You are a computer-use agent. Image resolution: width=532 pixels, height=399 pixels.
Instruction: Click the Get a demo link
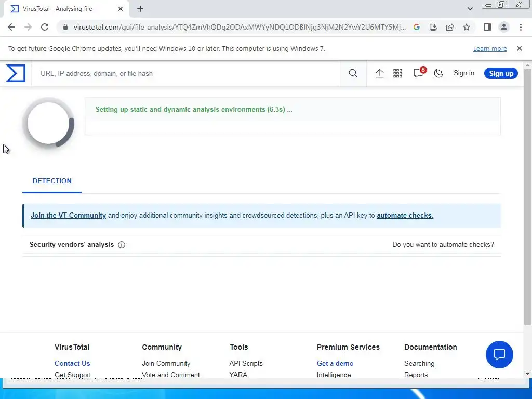click(335, 363)
